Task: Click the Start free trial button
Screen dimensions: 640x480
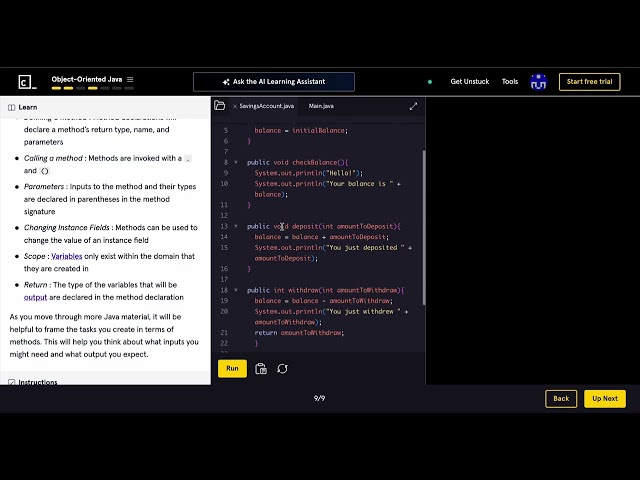Action: pos(589,82)
